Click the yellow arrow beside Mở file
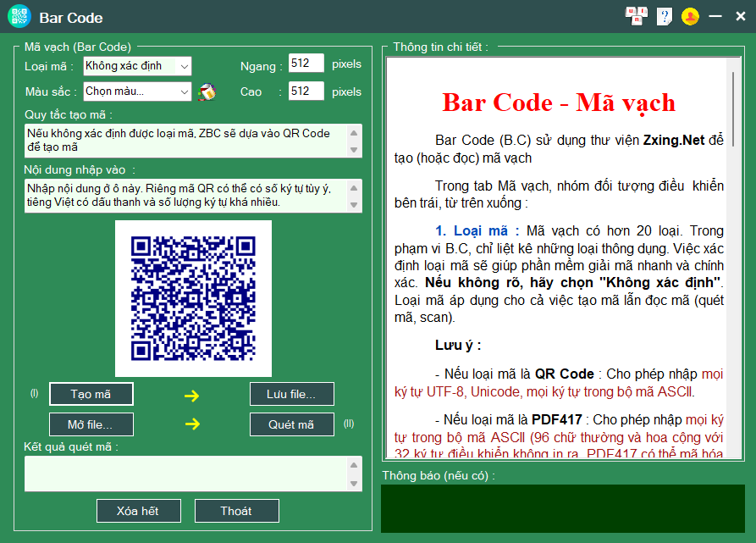This screenshot has height=543, width=756. point(192,424)
